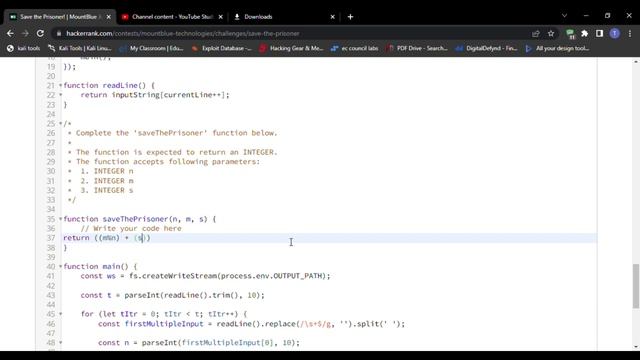This screenshot has height=360, width=640.
Task: Open the green extension icon in toolbar
Action: pyautogui.click(x=570, y=34)
